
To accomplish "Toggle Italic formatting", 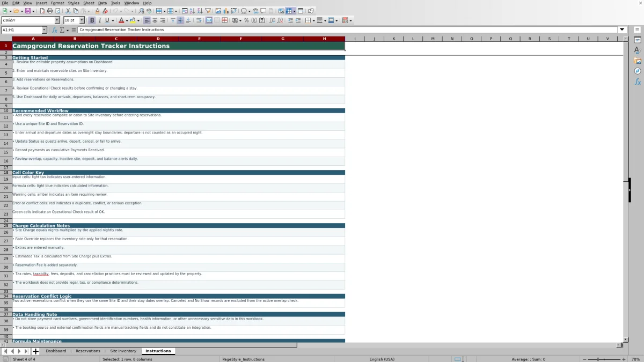I will (x=100, y=20).
